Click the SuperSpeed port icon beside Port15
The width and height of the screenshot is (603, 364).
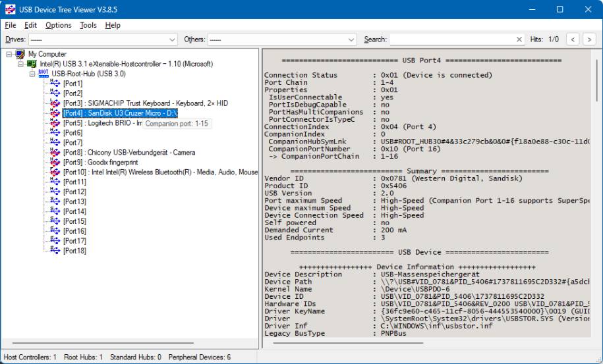pyautogui.click(x=55, y=221)
